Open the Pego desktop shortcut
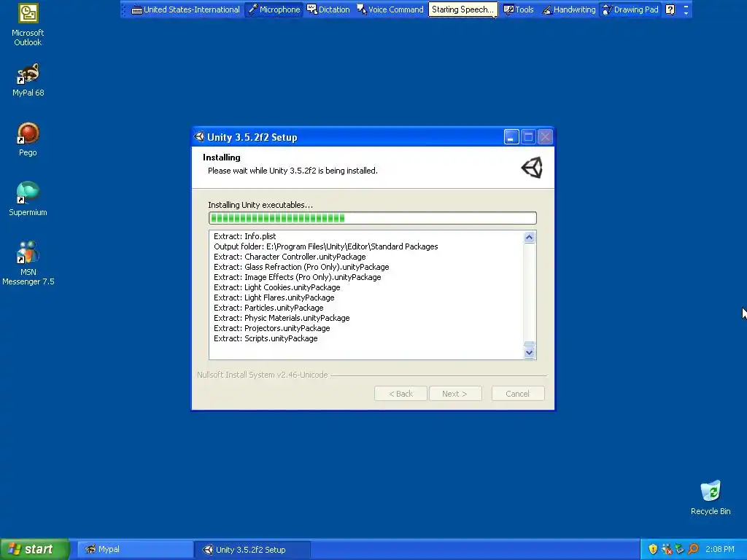The height and width of the screenshot is (560, 747). pos(28,139)
